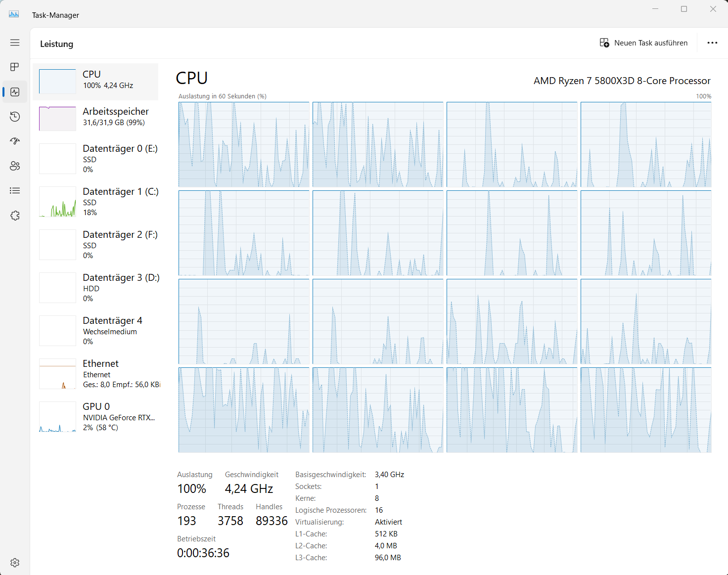Open the App-Verlauf history icon
728x575 pixels.
point(15,117)
